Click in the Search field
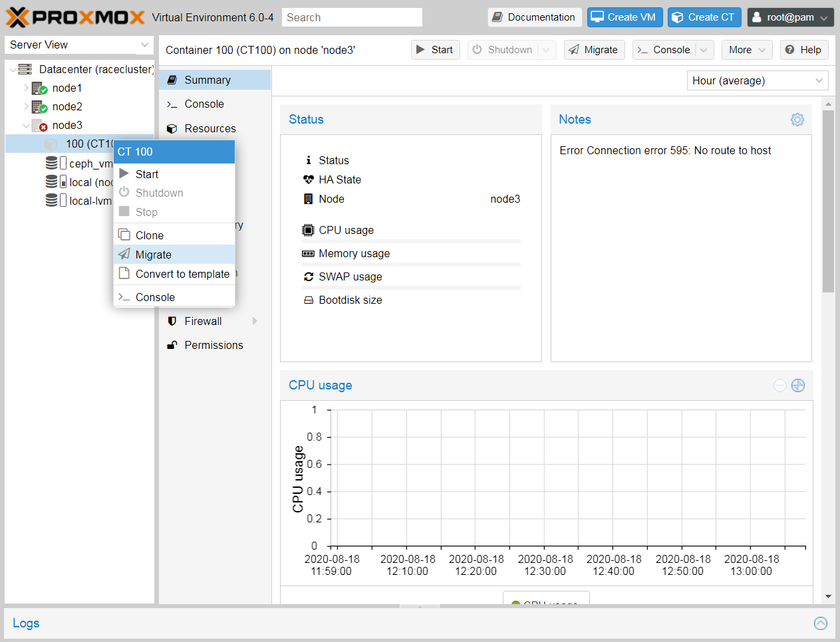Screen dimensions: 840x642 [x=352, y=17]
